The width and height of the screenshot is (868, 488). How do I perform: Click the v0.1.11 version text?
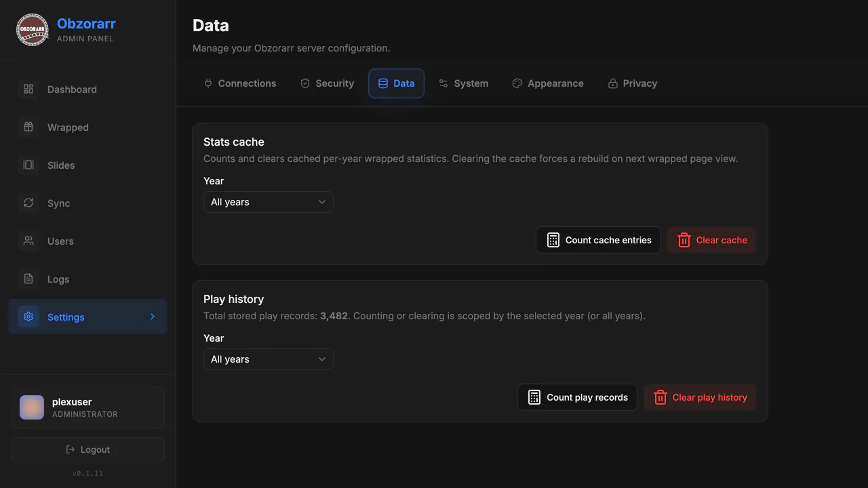87,473
